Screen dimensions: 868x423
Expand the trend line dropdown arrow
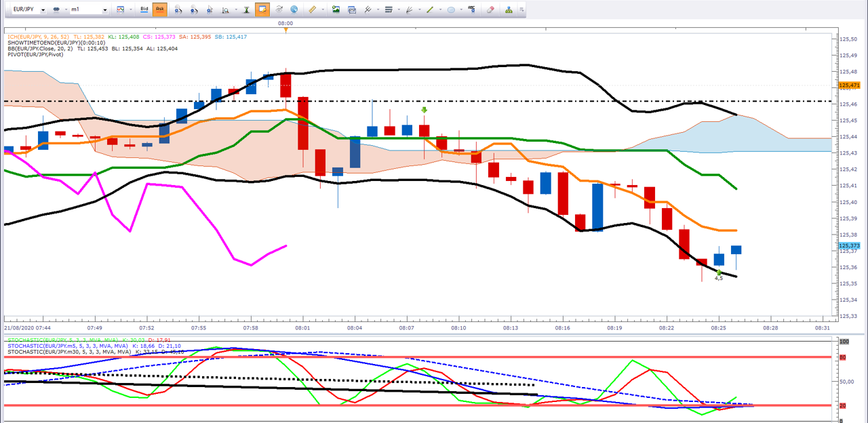[440, 9]
